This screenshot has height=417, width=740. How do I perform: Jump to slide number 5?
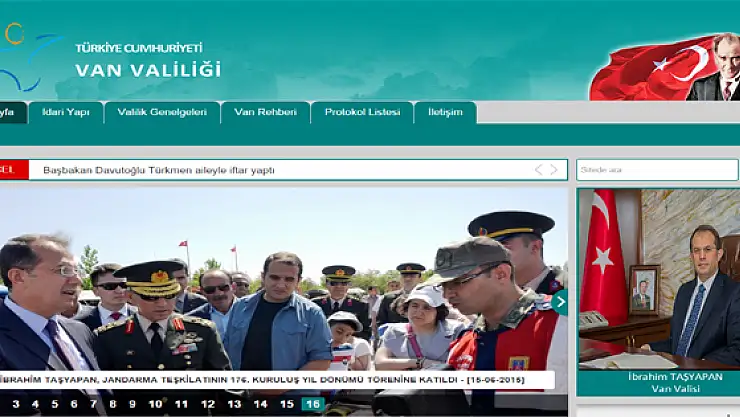click(55, 404)
